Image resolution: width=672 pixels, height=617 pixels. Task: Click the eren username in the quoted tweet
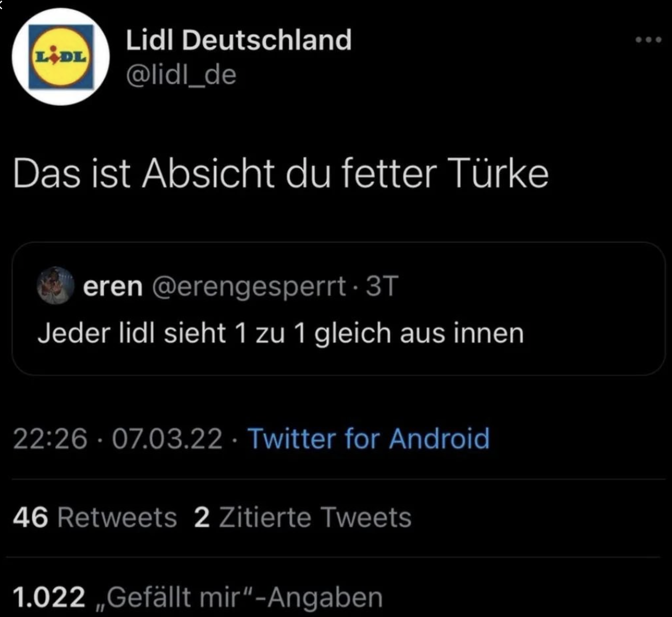click(x=113, y=286)
